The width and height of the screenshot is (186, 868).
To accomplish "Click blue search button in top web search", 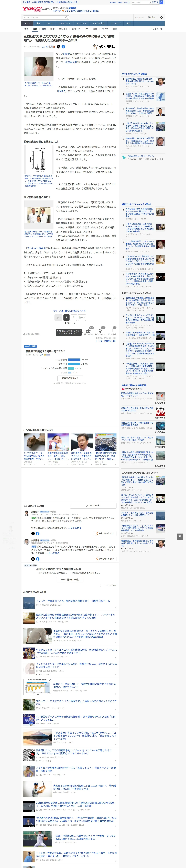I will pyautogui.click(x=161, y=2).
